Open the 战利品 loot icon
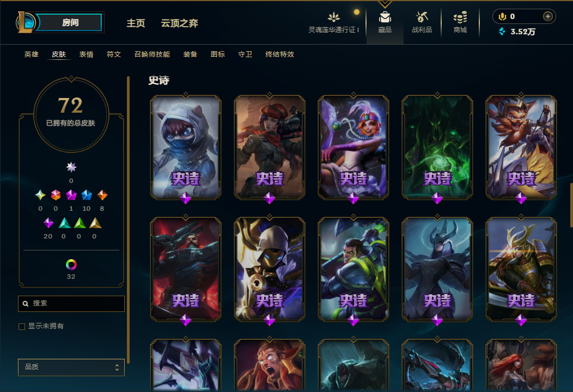This screenshot has height=392, width=573. (x=422, y=17)
